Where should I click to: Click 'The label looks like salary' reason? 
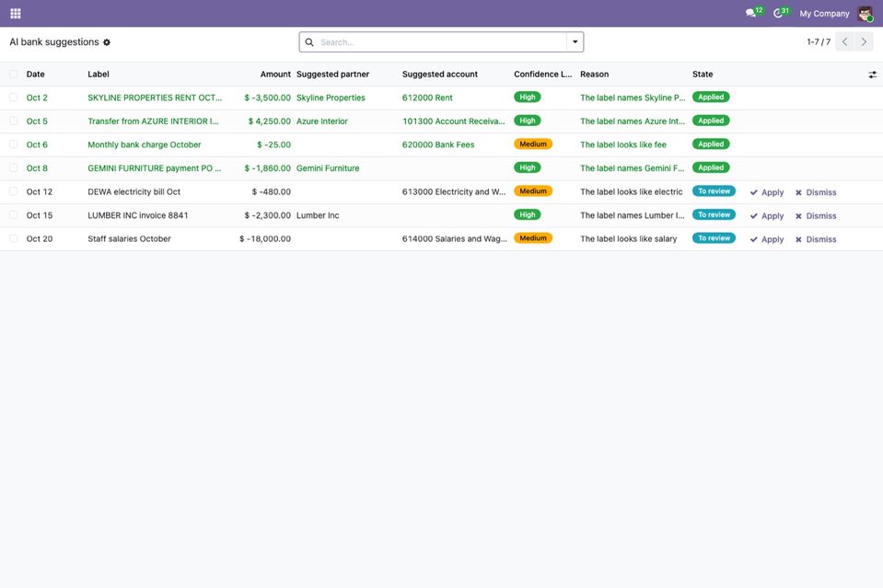(629, 239)
